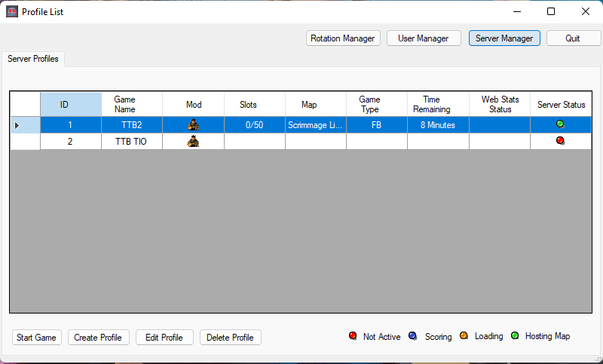The image size is (603, 364).
Task: Click the Server Status column header
Action: [561, 105]
